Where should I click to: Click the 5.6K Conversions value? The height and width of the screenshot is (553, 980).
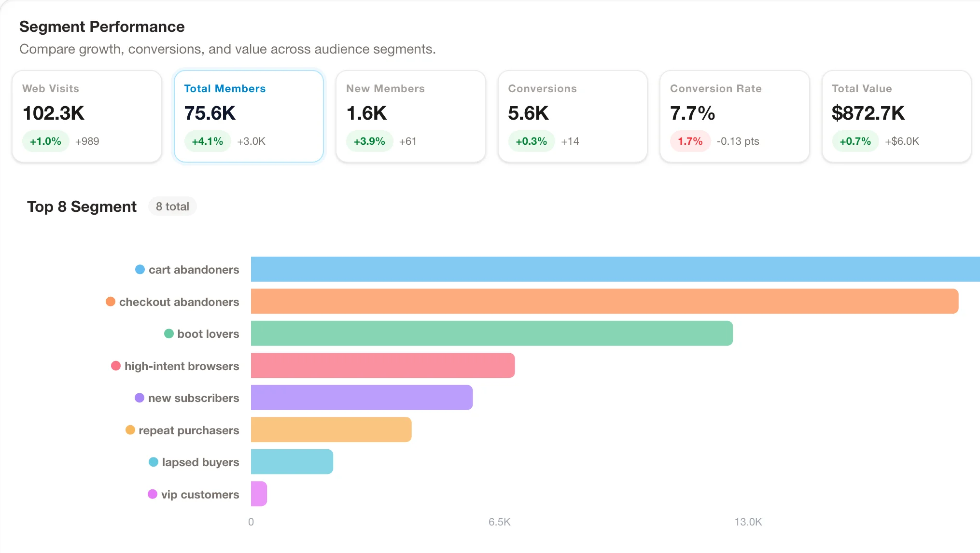click(529, 113)
